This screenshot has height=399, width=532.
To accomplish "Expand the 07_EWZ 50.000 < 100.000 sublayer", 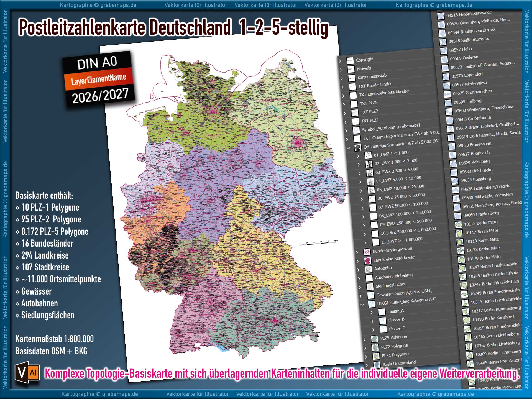I will pyautogui.click(x=363, y=208).
